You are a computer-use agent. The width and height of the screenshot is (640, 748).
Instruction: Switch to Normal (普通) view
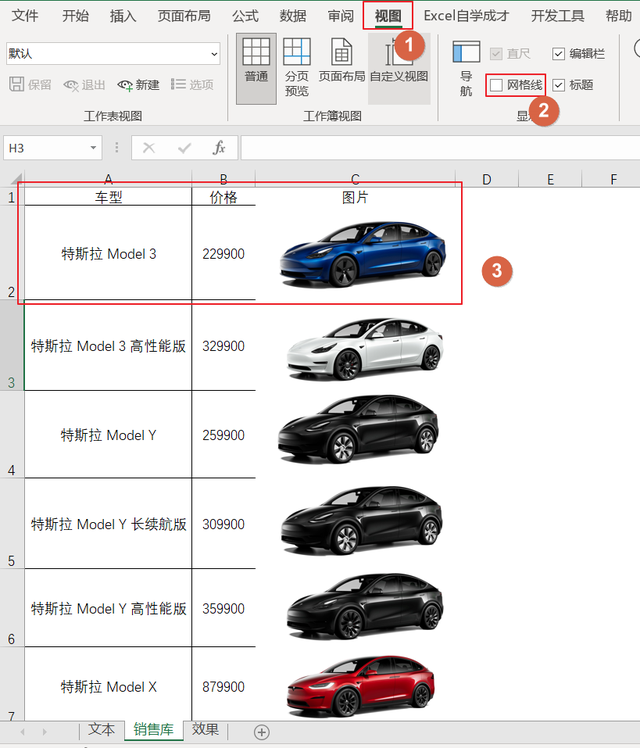click(x=256, y=68)
